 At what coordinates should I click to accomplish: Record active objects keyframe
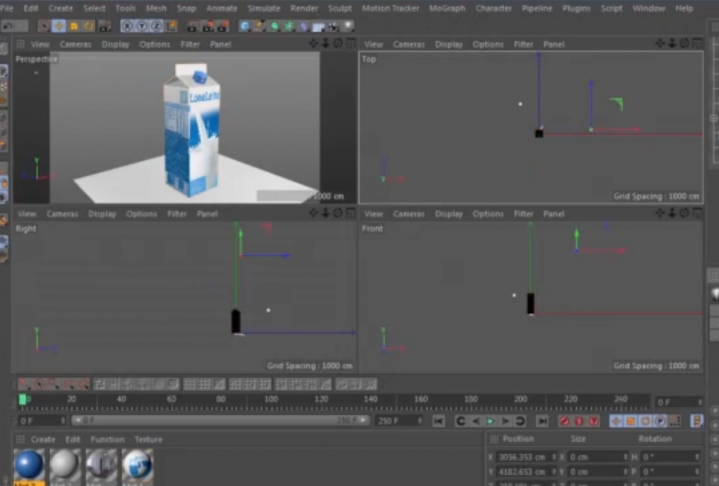point(564,421)
